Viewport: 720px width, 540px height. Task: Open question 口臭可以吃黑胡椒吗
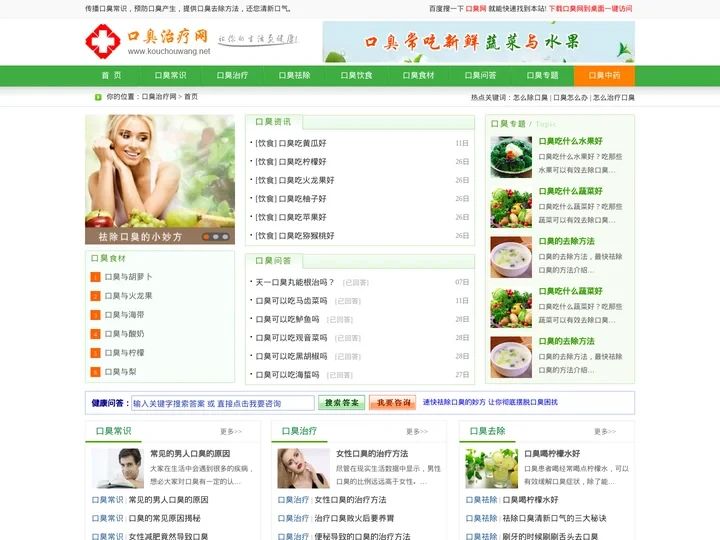coord(291,356)
